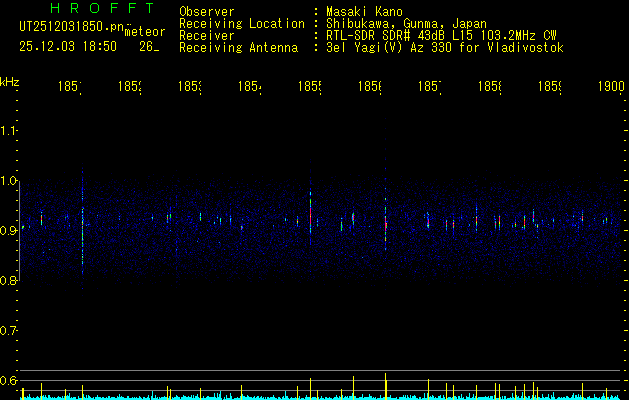Select observer name Masaki Kano

point(364,12)
